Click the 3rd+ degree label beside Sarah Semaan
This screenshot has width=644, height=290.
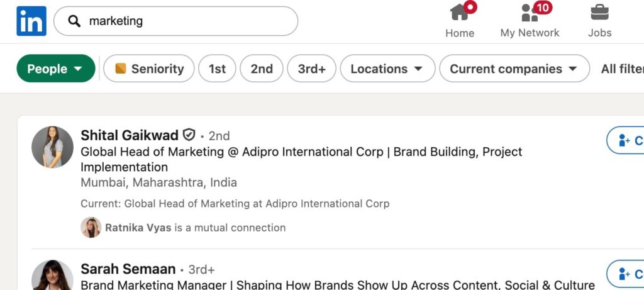201,269
